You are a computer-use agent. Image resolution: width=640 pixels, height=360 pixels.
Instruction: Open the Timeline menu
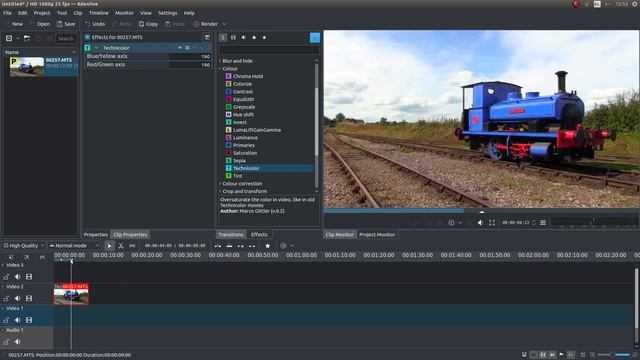[99, 13]
